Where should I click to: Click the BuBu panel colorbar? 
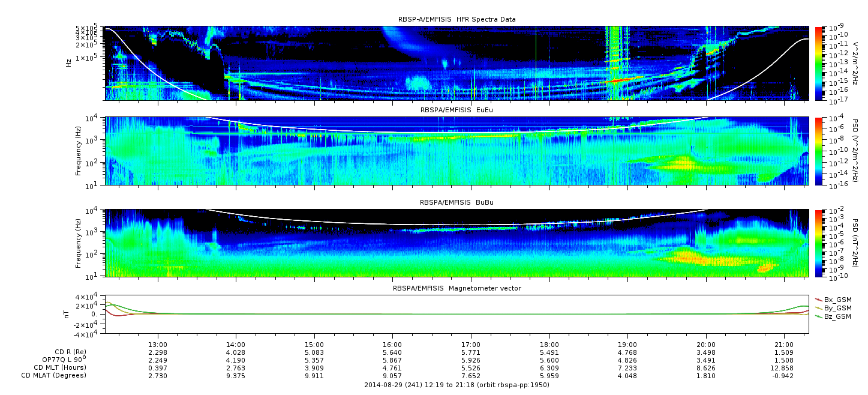[x=818, y=243]
